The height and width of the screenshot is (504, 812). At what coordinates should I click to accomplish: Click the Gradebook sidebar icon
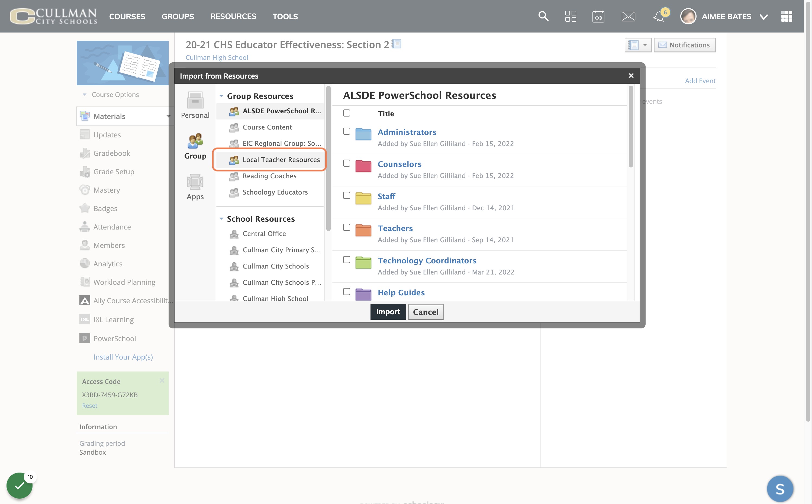click(85, 153)
